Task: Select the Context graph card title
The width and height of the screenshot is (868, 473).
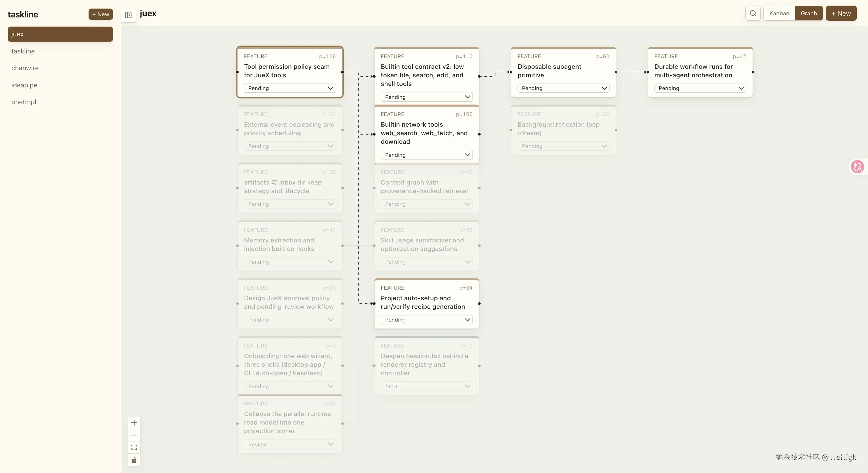Action: [x=424, y=187]
